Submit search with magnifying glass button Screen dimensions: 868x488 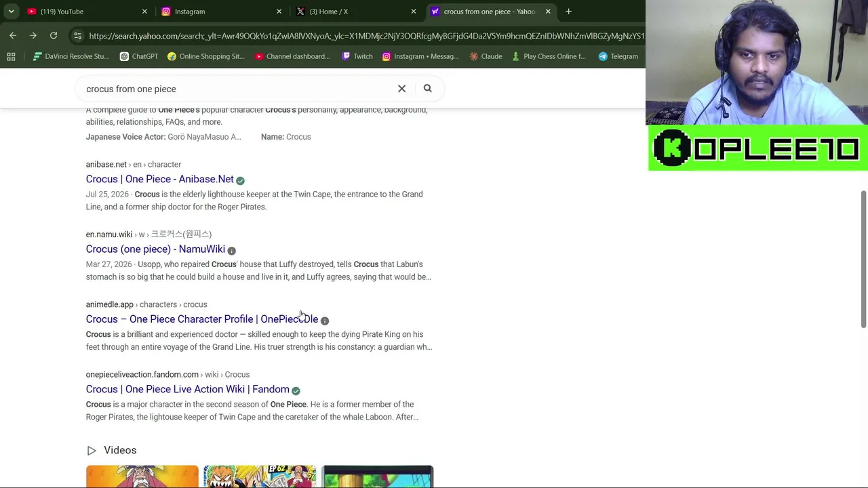coord(427,88)
